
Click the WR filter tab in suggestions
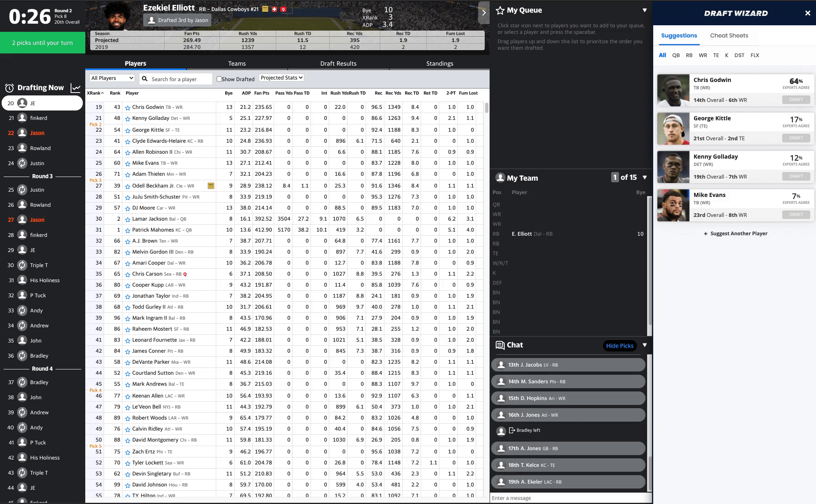703,55
